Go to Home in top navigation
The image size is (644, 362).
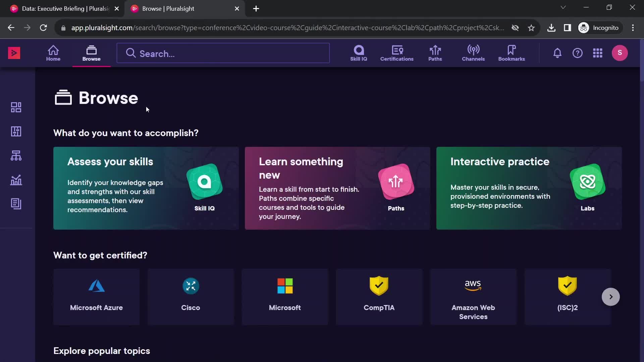tap(53, 53)
